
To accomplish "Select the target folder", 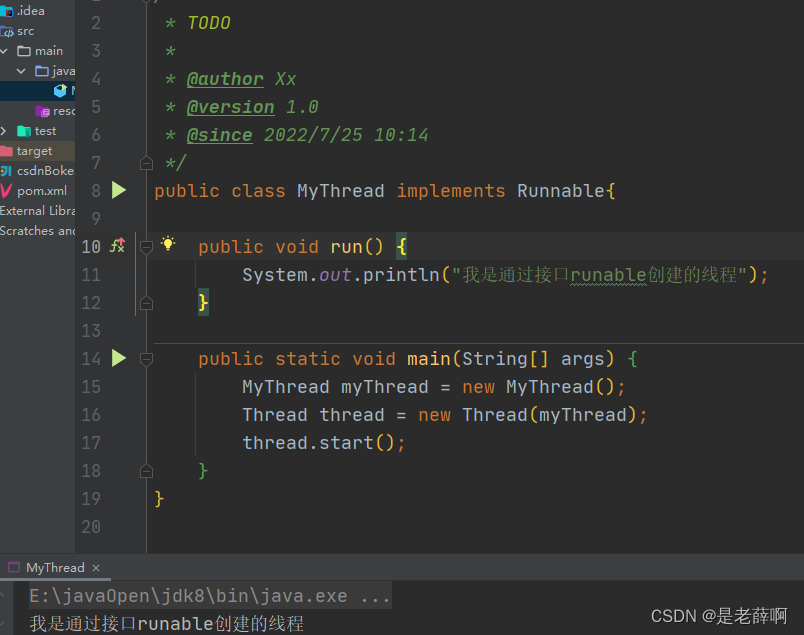I will 37,151.
